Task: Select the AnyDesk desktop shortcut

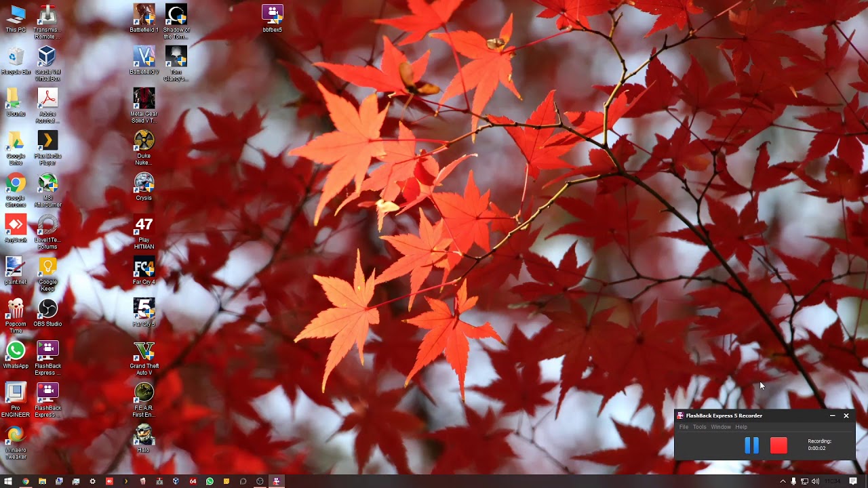Action: click(16, 228)
